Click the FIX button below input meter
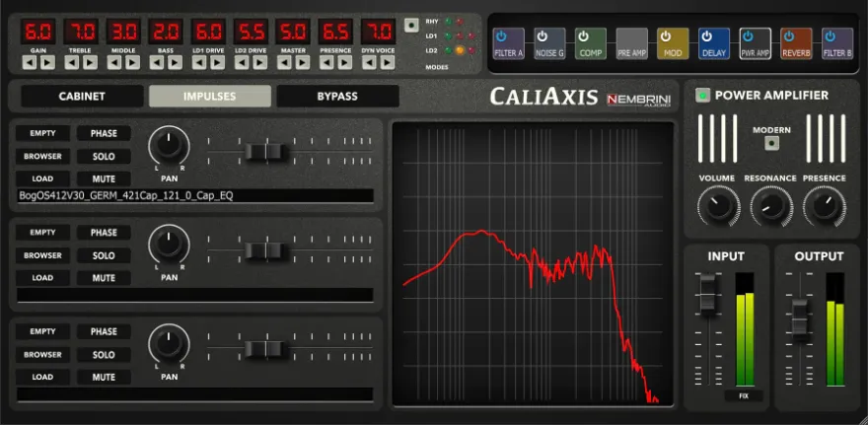This screenshot has width=868, height=425. pyautogui.click(x=744, y=396)
